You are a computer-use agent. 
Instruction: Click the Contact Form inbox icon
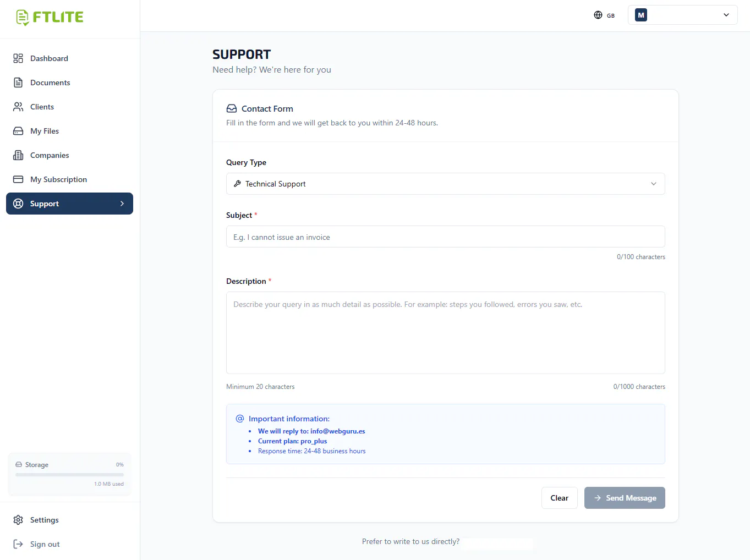(x=232, y=109)
